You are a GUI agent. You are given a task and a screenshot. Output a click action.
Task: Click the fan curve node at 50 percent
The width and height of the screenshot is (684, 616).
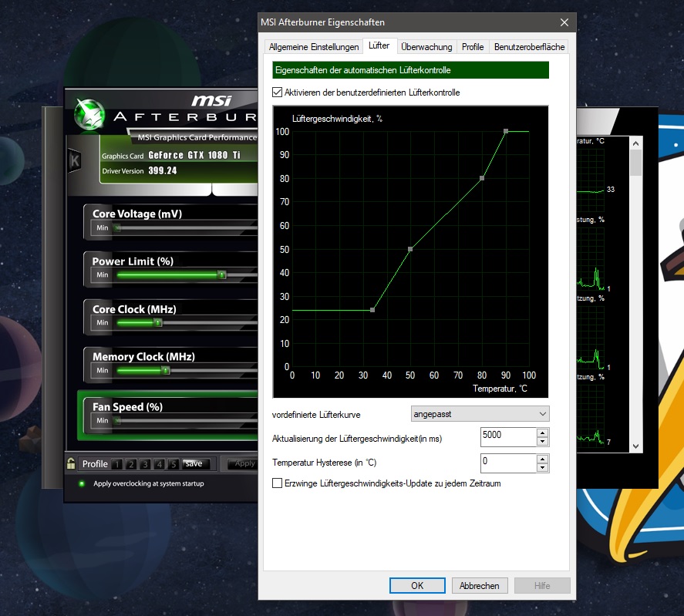[410, 249]
